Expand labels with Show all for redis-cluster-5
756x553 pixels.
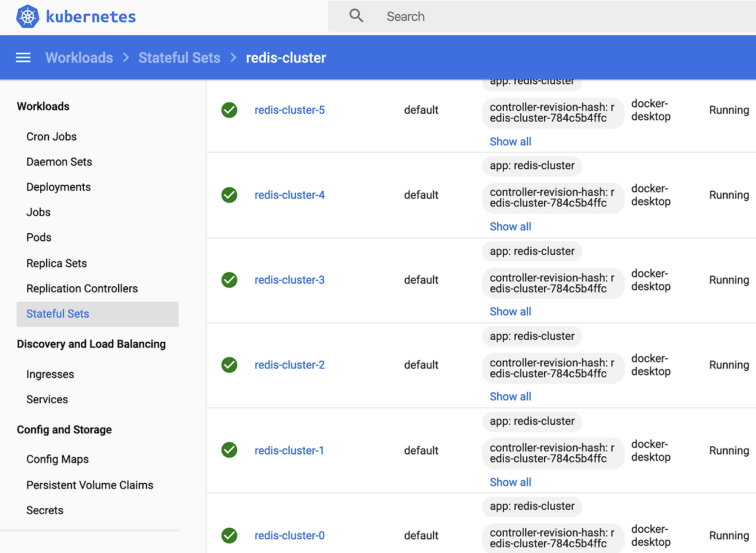tap(510, 142)
